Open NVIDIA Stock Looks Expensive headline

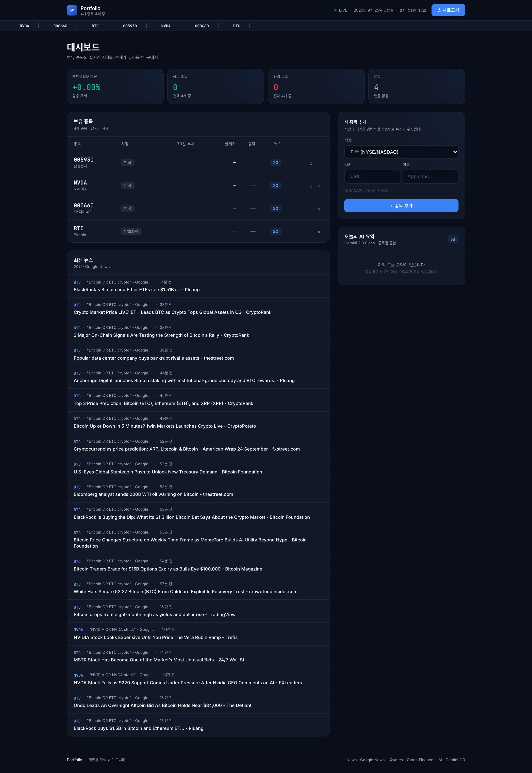156,637
